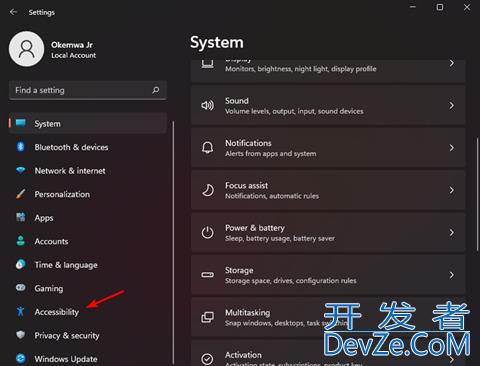Click the Display monitor icon
This screenshot has height=366, width=480.
207,63
